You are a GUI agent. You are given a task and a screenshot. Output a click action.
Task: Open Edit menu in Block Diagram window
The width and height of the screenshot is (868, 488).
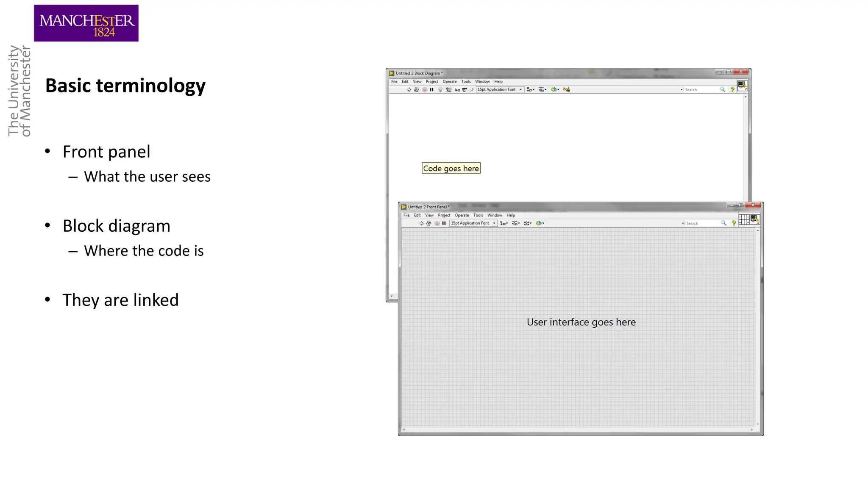[x=405, y=81]
